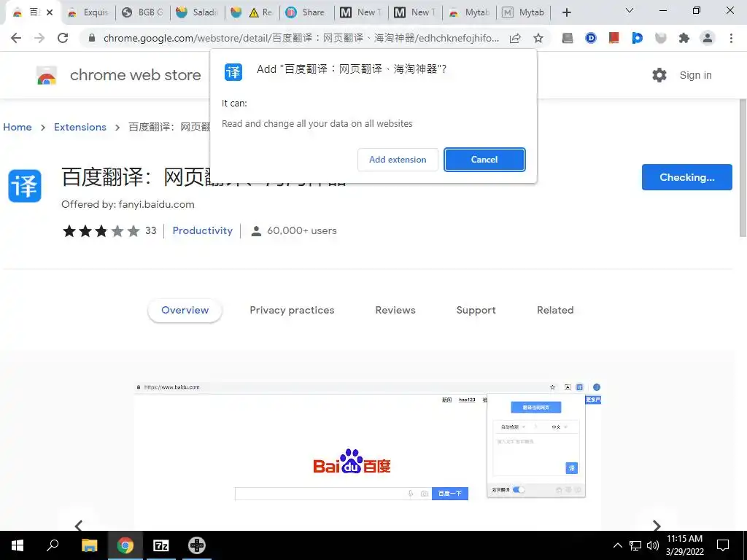Open Chrome three-dot menu
This screenshot has height=560, width=747.
coord(731,38)
